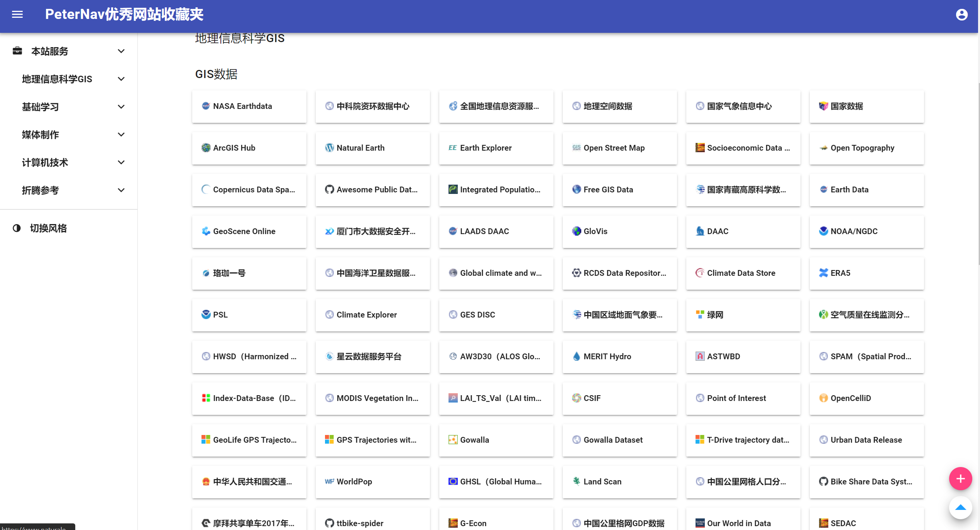Expand the 地理信息科学GIS chevron in sidebar
Viewport: 980px width, 530px height.
[121, 79]
